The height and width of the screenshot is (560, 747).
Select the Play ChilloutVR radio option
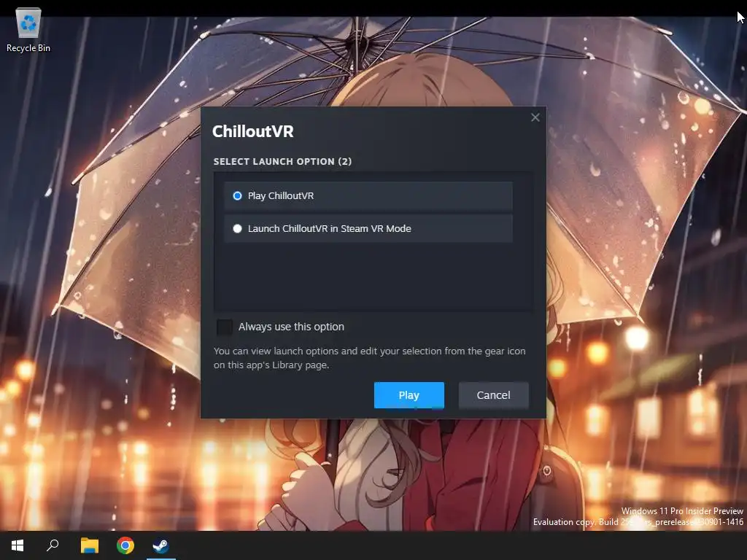(x=368, y=195)
